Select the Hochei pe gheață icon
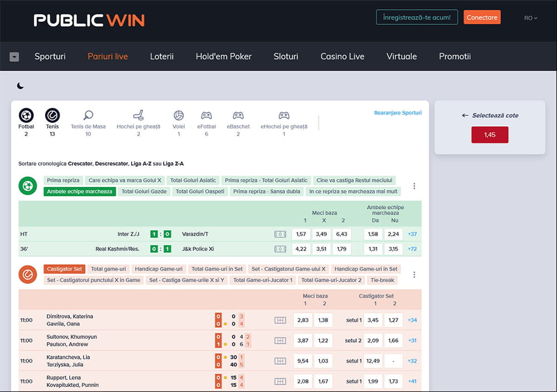557x392 pixels. click(139, 115)
